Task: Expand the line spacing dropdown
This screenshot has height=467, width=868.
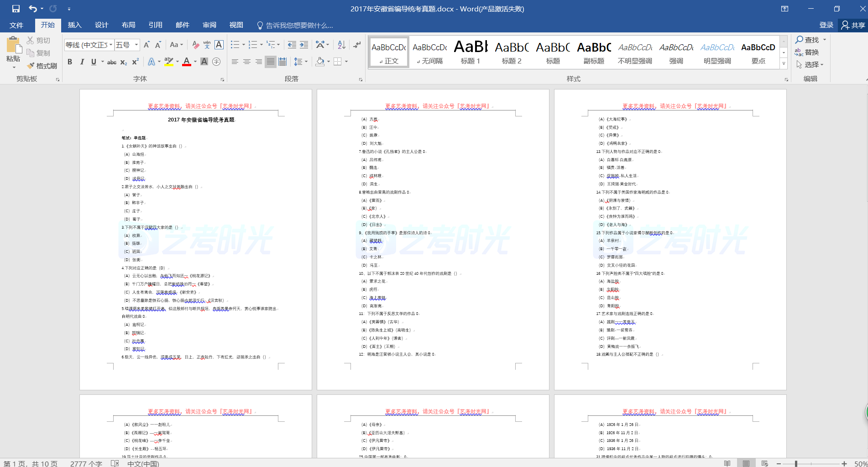Action: click(306, 62)
